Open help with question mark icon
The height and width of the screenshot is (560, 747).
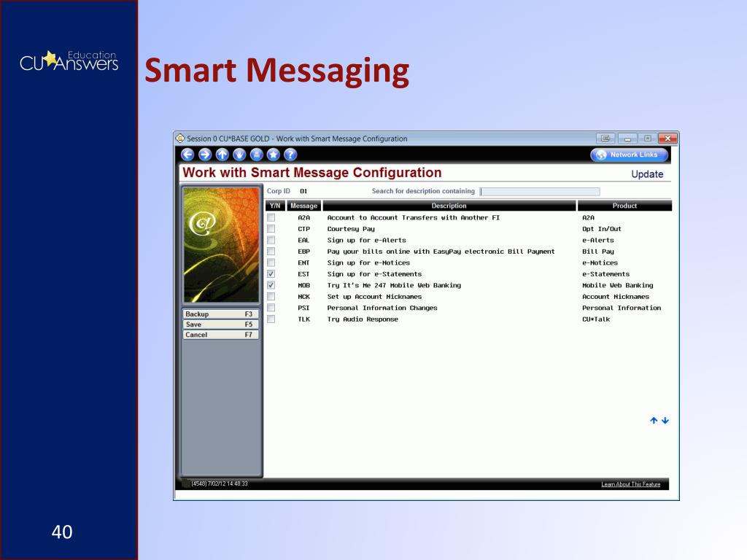[x=290, y=155]
